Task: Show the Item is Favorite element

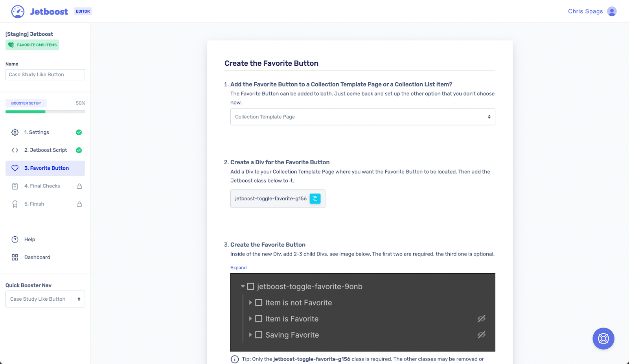Action: [482, 319]
